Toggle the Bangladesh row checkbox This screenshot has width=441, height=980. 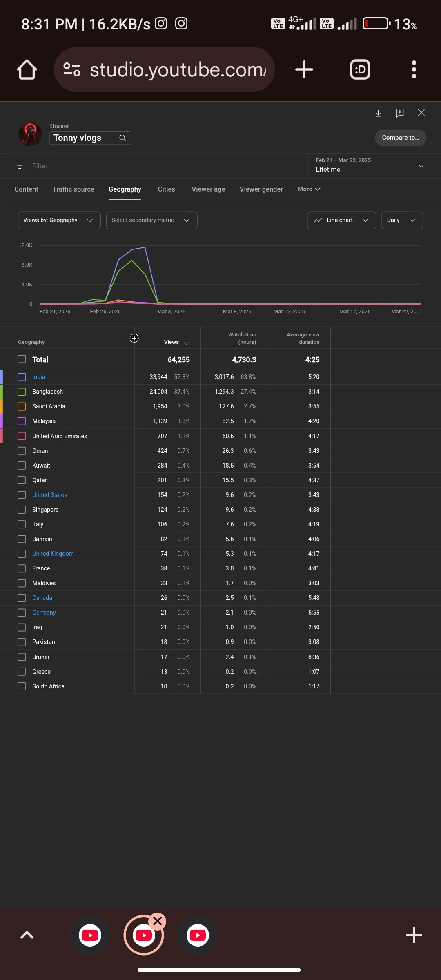[22, 392]
